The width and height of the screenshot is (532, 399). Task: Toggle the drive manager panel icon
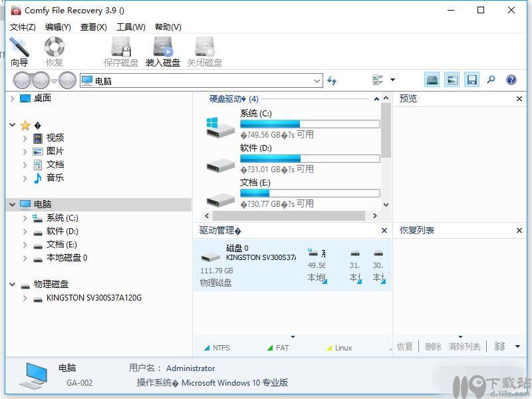(432, 80)
